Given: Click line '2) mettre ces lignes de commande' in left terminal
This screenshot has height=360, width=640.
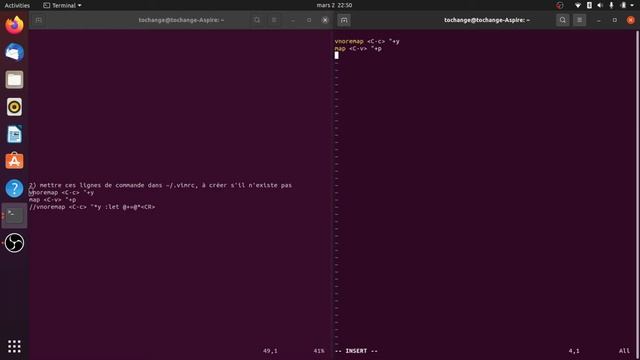Looking at the screenshot, I should pos(160,185).
